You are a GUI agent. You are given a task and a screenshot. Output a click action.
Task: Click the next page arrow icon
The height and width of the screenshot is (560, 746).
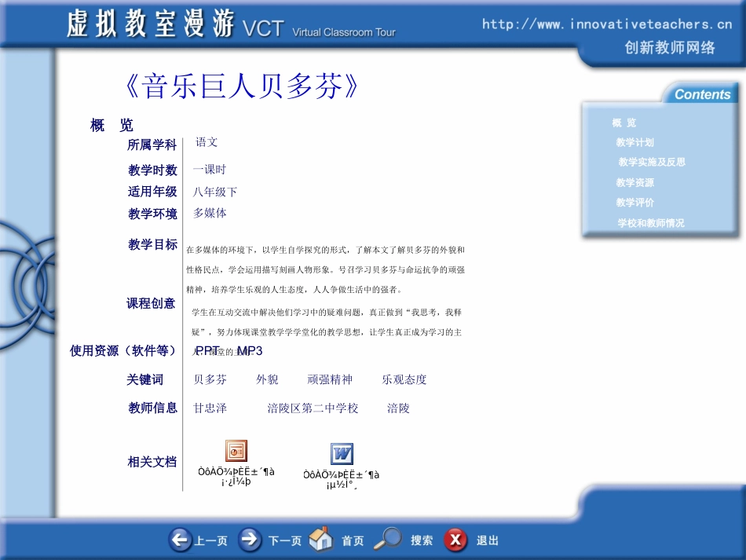click(249, 540)
